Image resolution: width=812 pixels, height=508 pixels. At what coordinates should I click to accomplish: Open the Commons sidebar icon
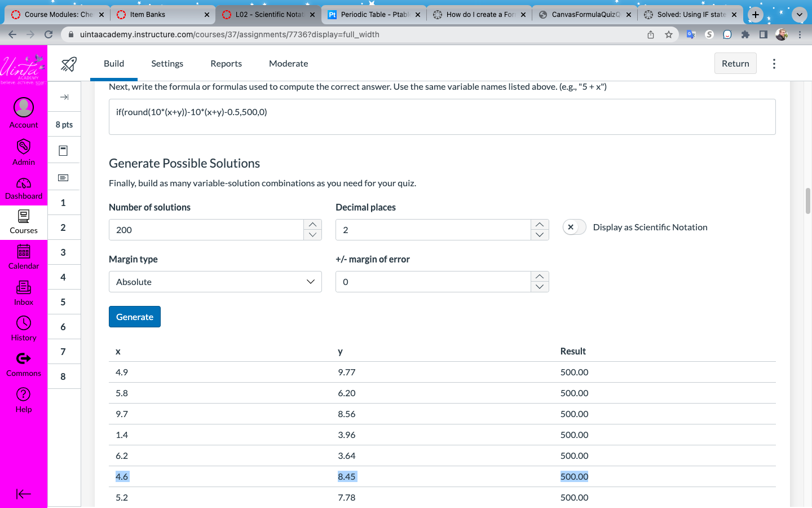coord(24,359)
